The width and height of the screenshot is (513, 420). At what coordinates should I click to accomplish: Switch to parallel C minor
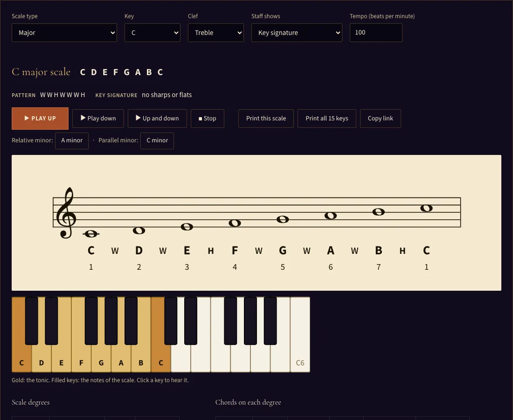click(157, 141)
